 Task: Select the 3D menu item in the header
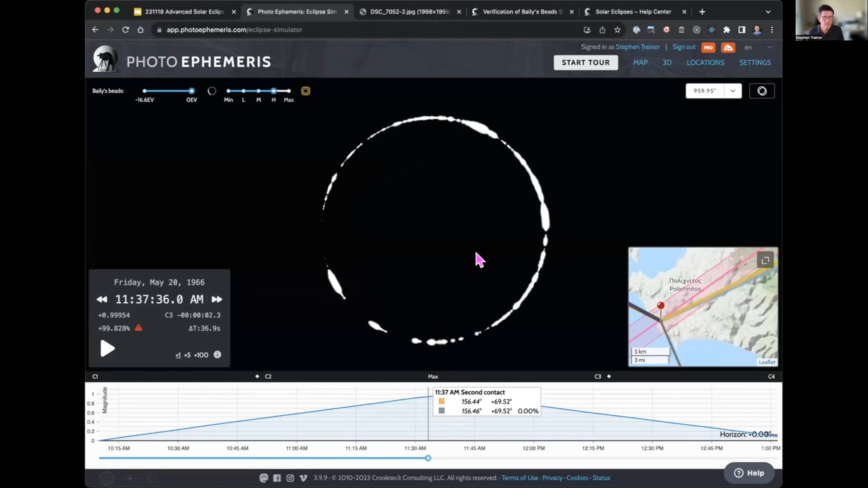click(667, 62)
